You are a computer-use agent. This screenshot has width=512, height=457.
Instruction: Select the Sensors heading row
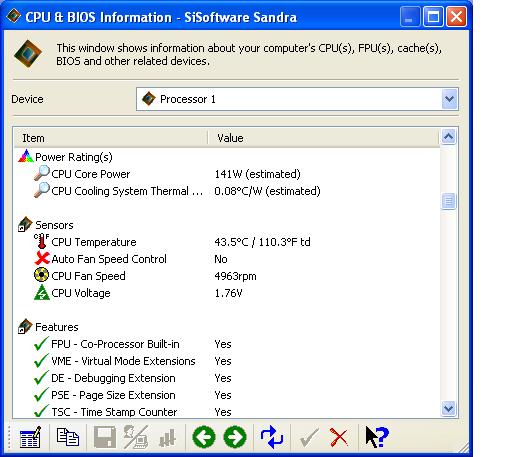[x=227, y=225]
